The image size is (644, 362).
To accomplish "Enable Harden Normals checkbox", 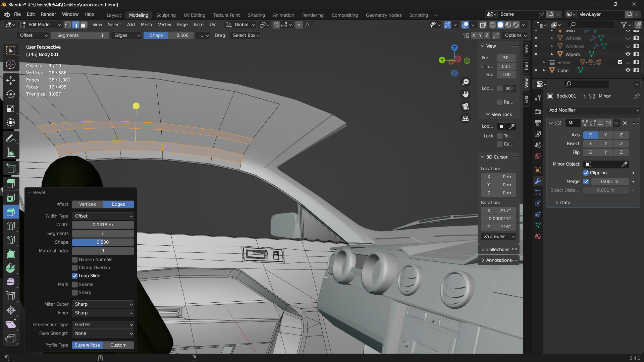I will pos(75,259).
